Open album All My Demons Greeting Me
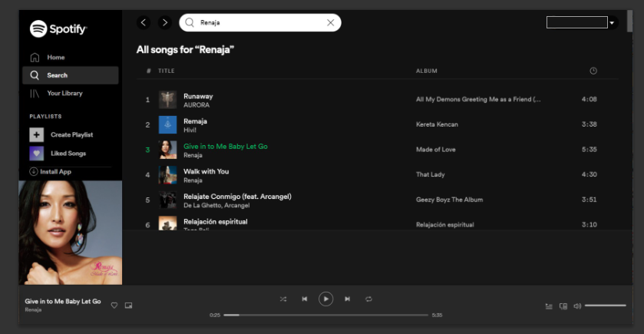This screenshot has height=334, width=644. [x=478, y=99]
